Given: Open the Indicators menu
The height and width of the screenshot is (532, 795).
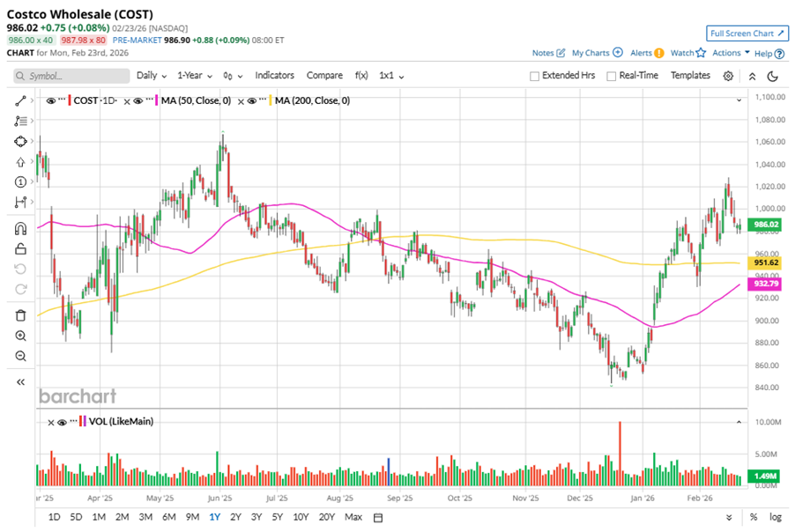Looking at the screenshot, I should (x=274, y=76).
